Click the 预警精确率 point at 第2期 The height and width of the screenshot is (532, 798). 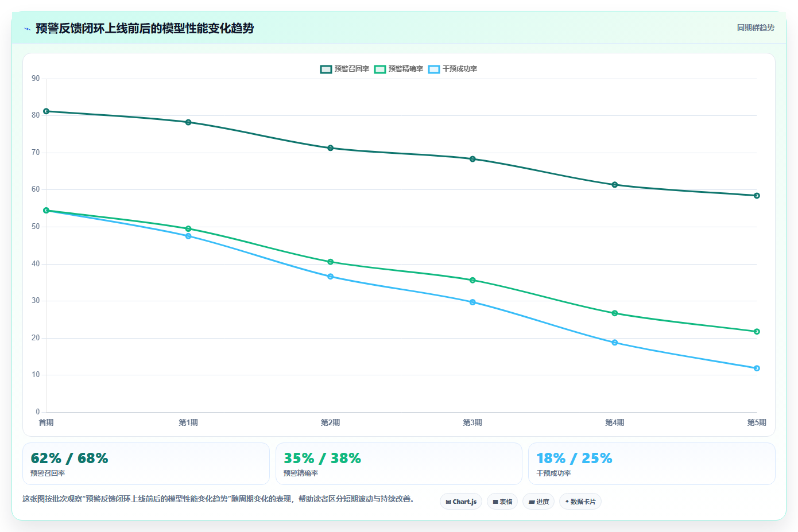click(x=331, y=262)
